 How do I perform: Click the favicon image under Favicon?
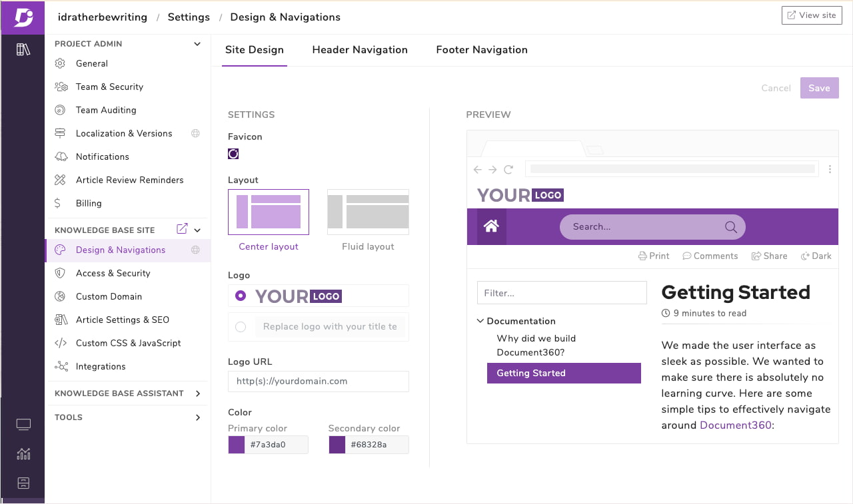233,154
